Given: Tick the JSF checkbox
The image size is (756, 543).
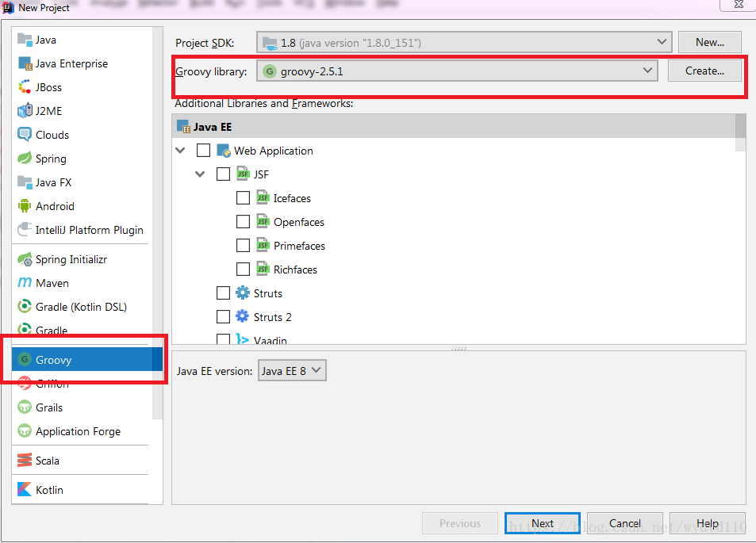Looking at the screenshot, I should pos(223,174).
